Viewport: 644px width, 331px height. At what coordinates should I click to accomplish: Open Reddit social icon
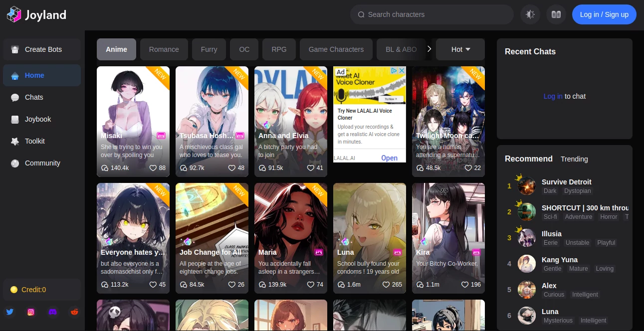coord(74,312)
